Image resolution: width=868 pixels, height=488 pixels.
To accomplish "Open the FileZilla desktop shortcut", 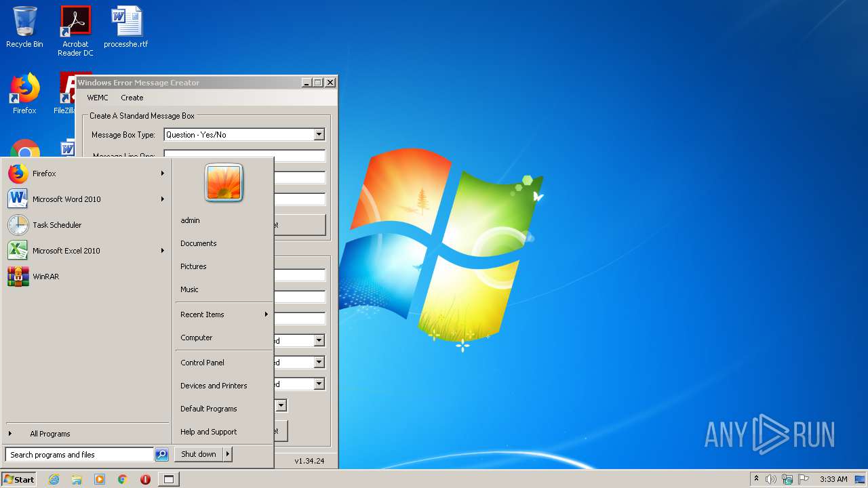I will 65,93.
